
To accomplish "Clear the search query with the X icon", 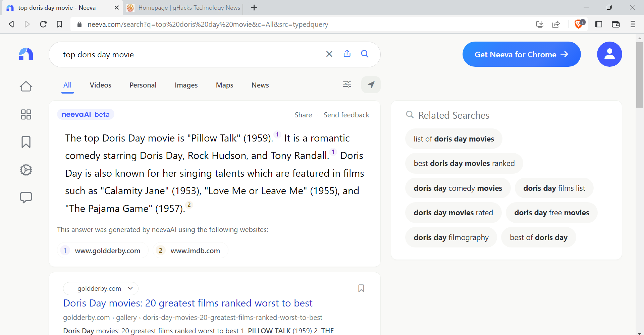I will click(329, 54).
